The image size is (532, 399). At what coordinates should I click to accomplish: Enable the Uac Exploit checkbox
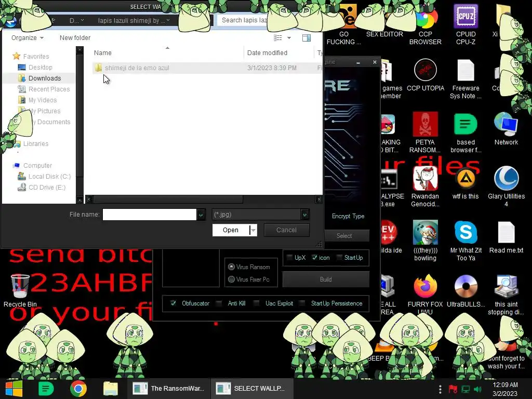point(257,303)
